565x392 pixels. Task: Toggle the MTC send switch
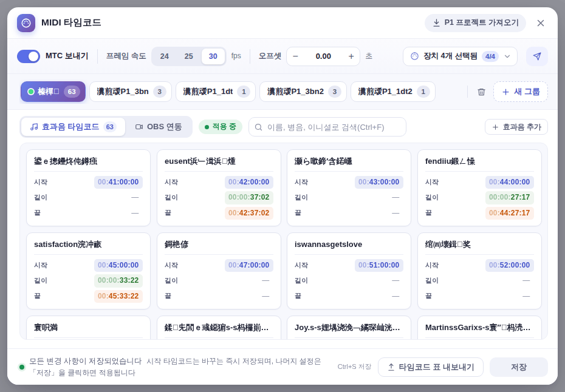(x=29, y=56)
